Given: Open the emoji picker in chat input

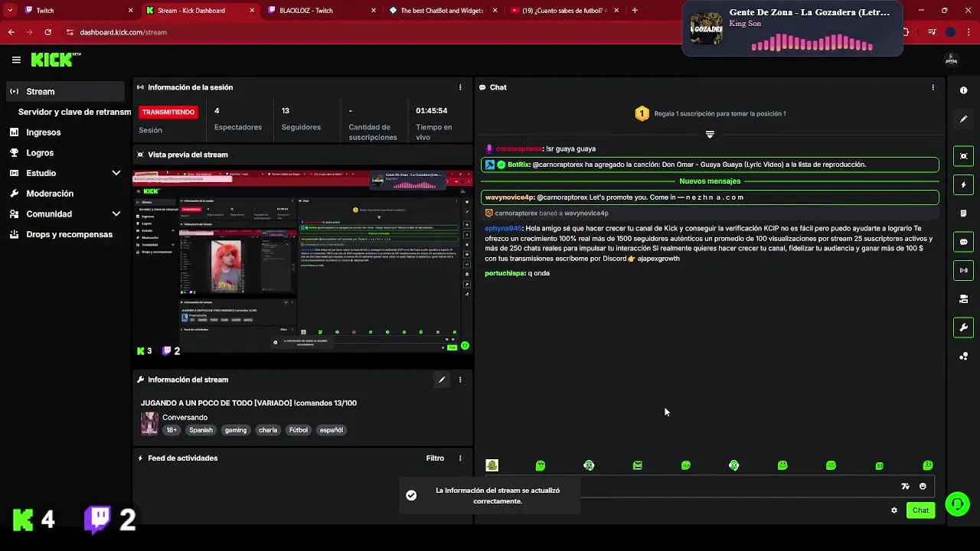Looking at the screenshot, I should click(923, 487).
